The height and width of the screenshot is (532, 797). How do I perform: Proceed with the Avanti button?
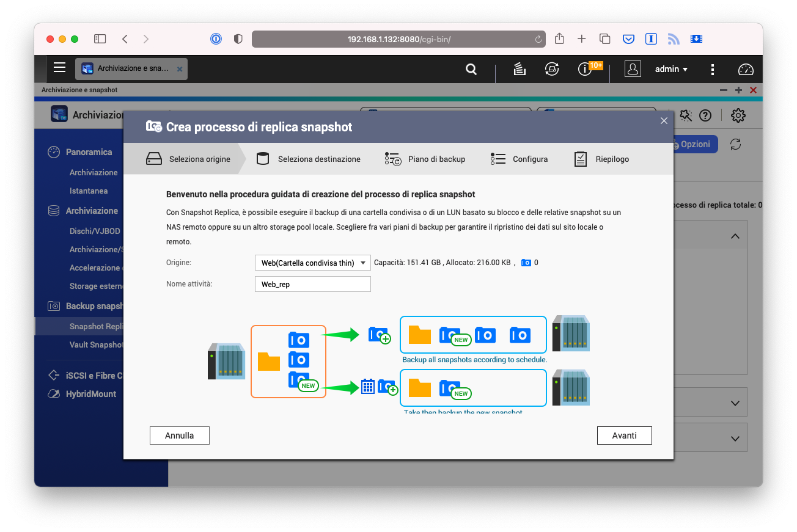tap(624, 435)
